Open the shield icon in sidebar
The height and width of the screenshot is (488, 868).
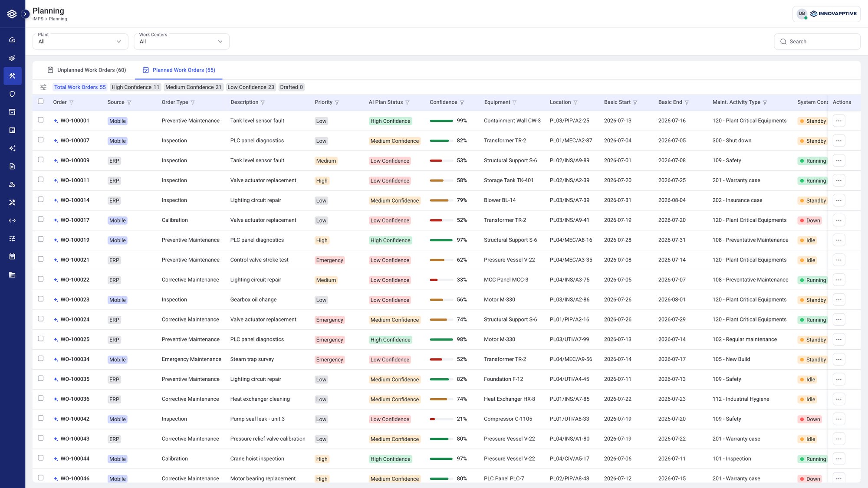click(x=12, y=94)
